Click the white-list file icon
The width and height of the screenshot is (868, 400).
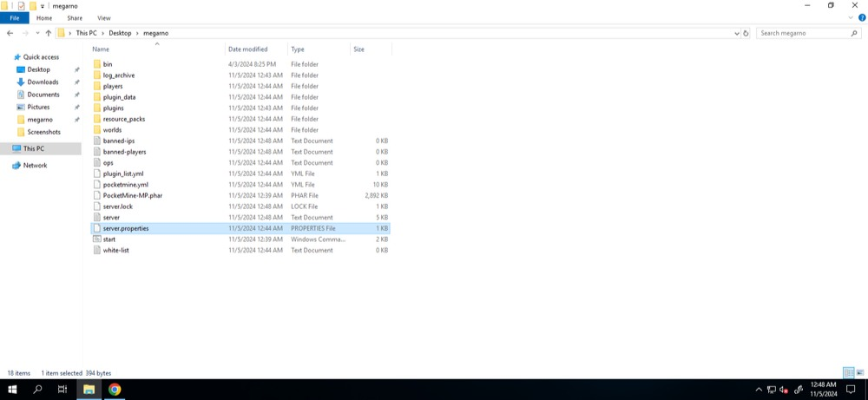97,250
